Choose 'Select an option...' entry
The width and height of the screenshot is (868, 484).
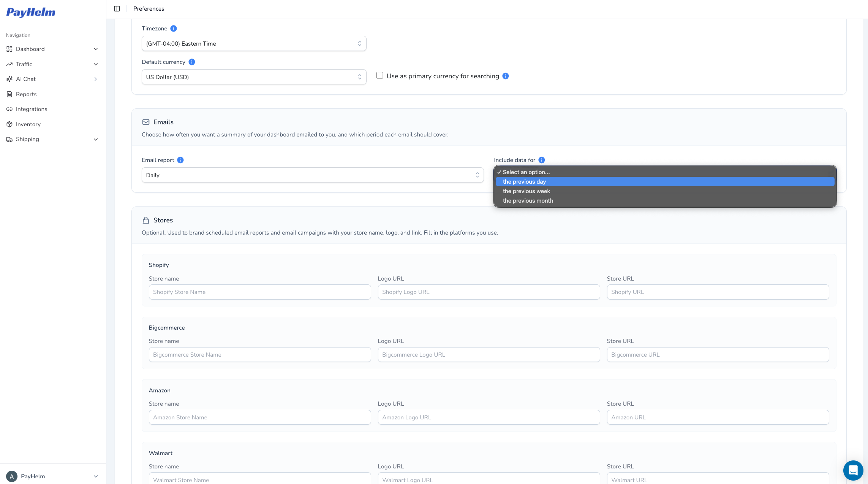pyautogui.click(x=665, y=172)
